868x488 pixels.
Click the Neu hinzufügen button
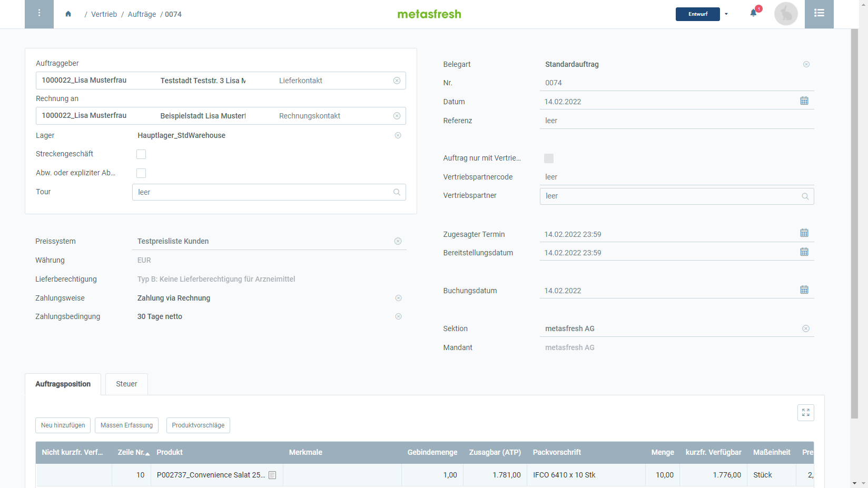(63, 425)
